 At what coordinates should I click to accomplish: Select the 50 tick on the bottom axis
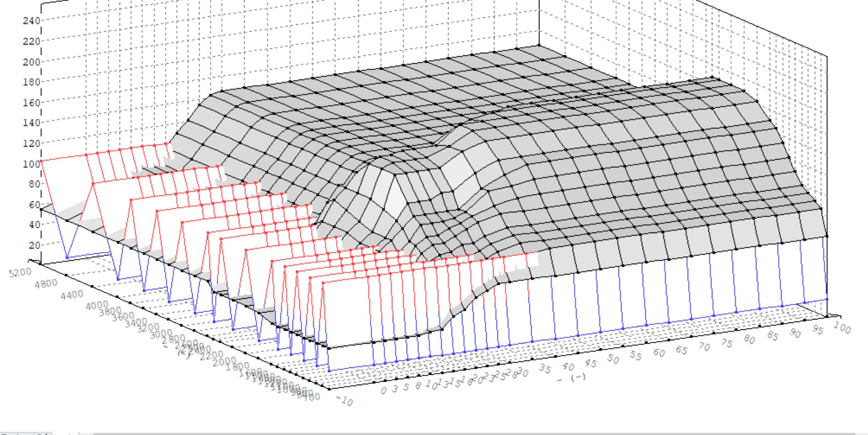pos(613,359)
